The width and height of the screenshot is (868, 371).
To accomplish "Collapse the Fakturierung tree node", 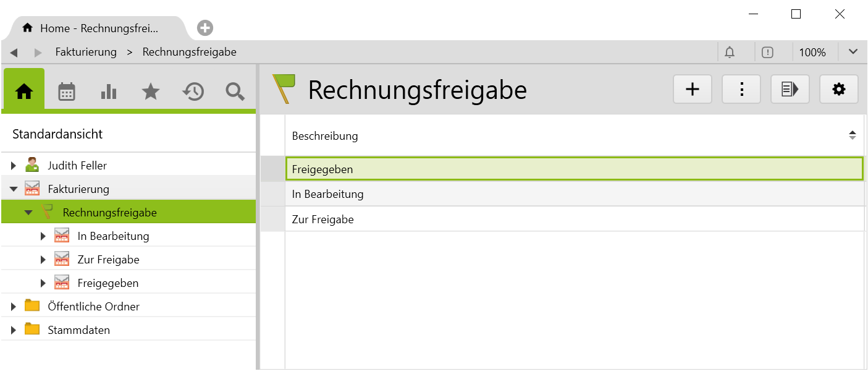I will 14,189.
